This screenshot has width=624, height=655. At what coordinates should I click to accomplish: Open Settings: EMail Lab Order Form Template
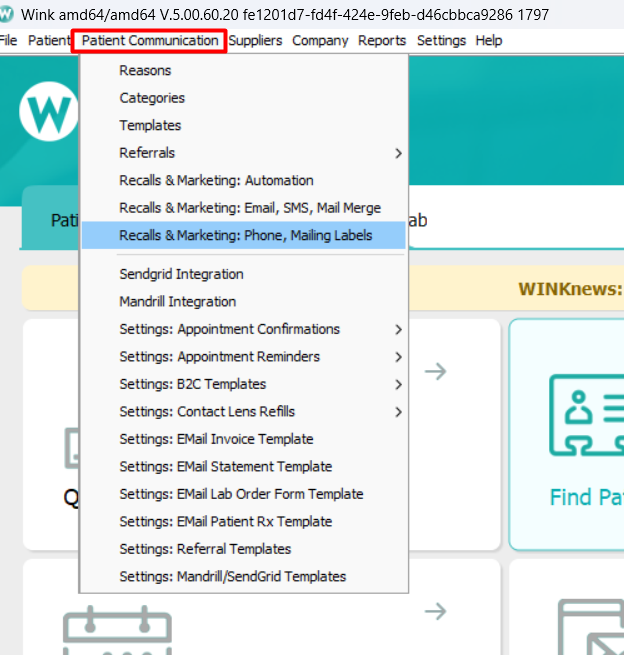(x=244, y=494)
